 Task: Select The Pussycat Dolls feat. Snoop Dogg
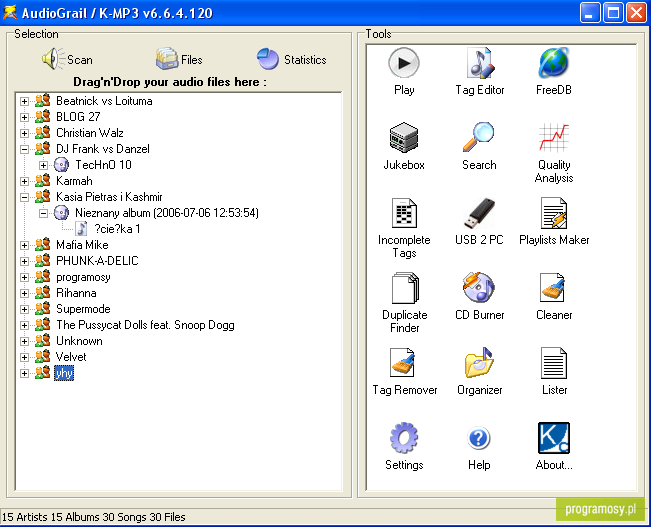145,325
